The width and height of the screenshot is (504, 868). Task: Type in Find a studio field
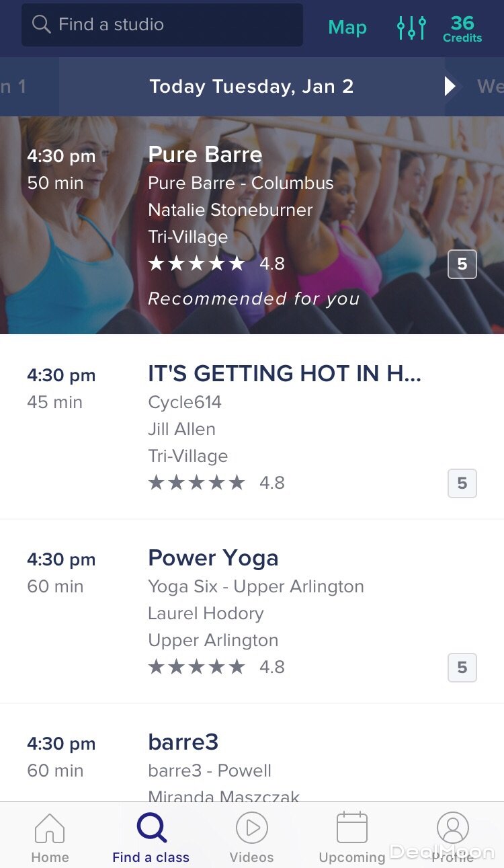175,25
